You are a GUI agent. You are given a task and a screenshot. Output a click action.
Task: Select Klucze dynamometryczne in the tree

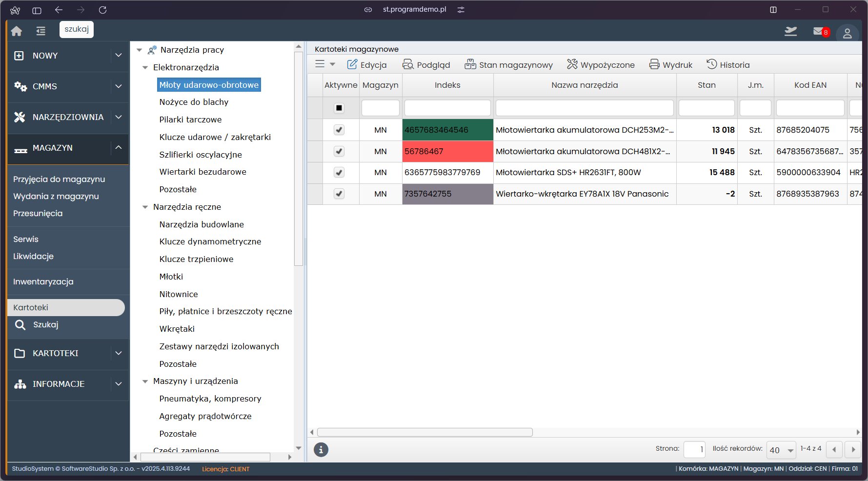[x=210, y=241]
